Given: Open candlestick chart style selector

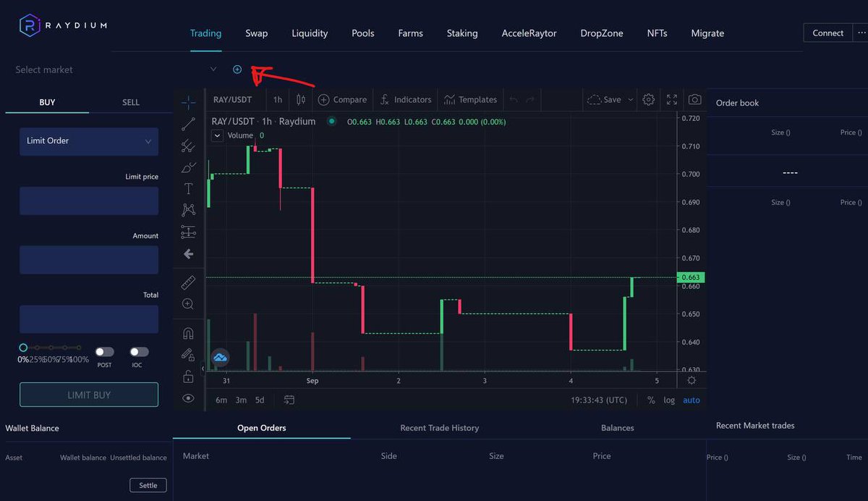Looking at the screenshot, I should point(301,100).
